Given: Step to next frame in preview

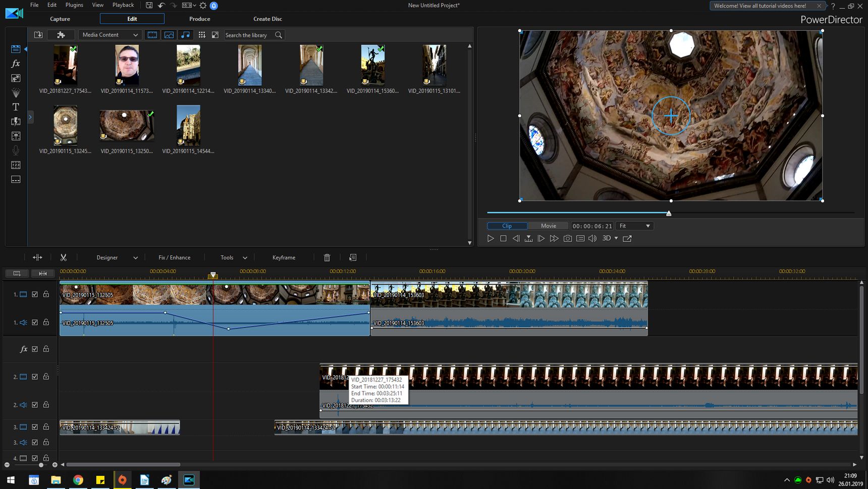Looking at the screenshot, I should tap(541, 238).
